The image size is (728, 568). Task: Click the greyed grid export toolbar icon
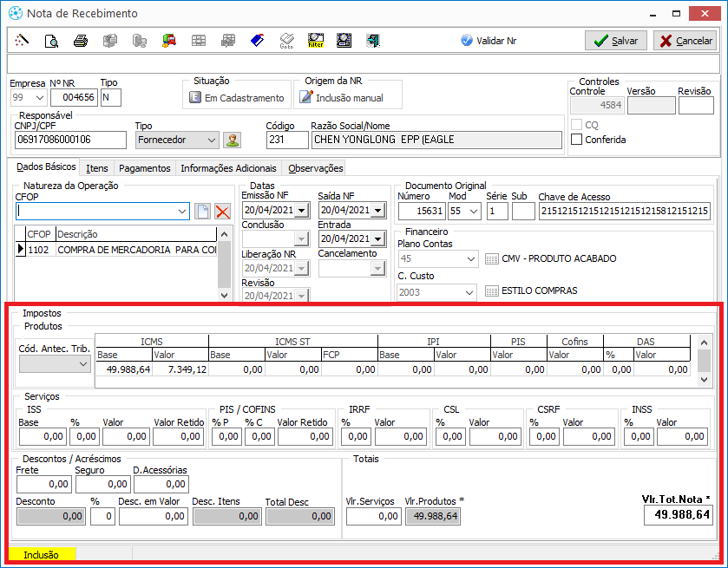click(x=228, y=41)
